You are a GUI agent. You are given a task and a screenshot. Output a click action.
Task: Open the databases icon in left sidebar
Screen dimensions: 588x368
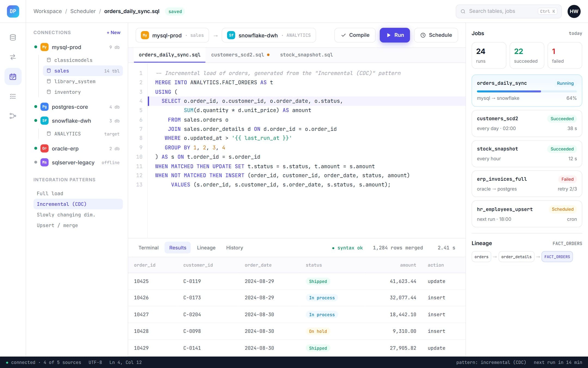pyautogui.click(x=13, y=37)
